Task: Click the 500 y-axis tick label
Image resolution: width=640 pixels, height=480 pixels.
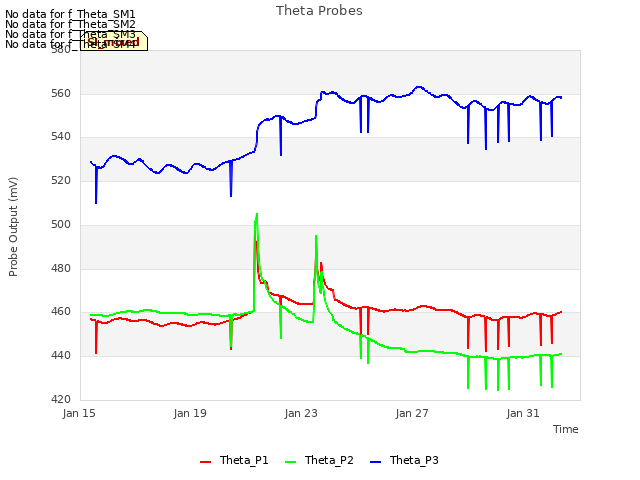Action: (x=61, y=224)
